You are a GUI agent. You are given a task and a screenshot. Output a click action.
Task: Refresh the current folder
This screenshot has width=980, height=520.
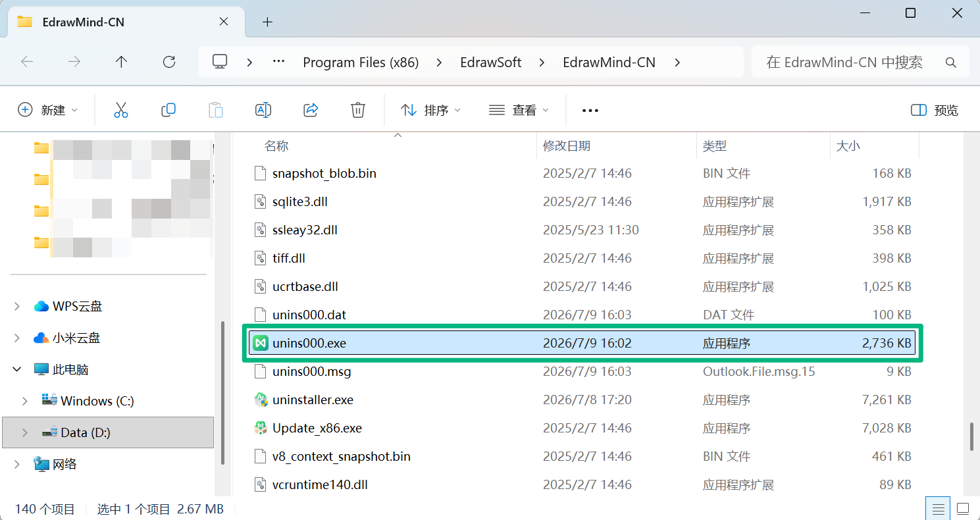[x=169, y=62]
